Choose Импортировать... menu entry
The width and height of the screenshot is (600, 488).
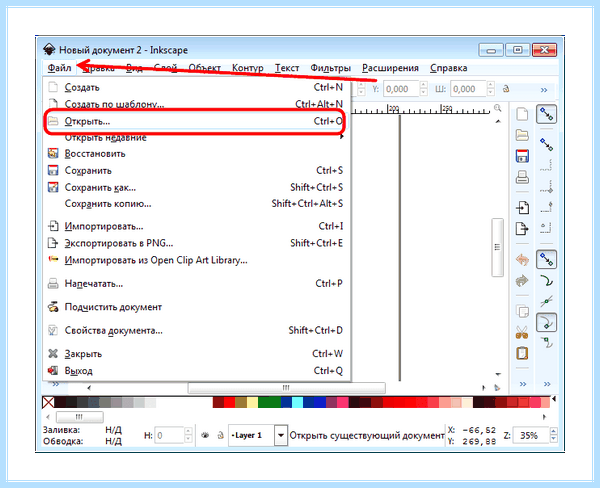pos(196,226)
